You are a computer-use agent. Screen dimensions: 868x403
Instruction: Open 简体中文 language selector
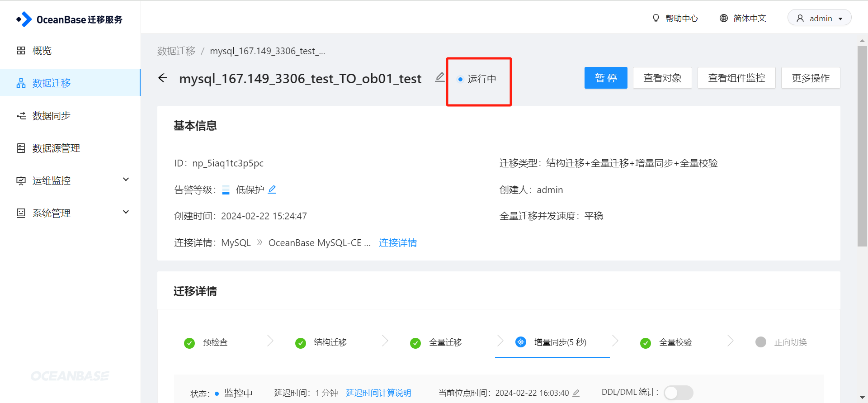click(743, 18)
